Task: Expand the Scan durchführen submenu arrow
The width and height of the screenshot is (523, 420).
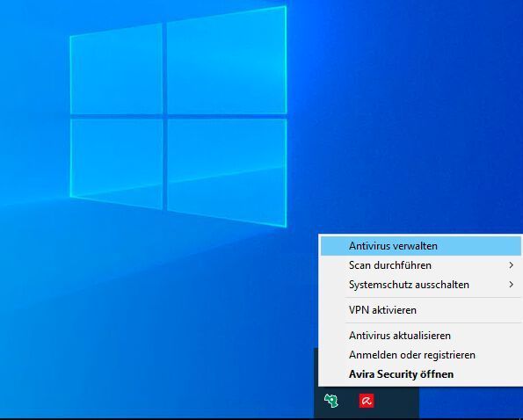Action: click(x=512, y=265)
